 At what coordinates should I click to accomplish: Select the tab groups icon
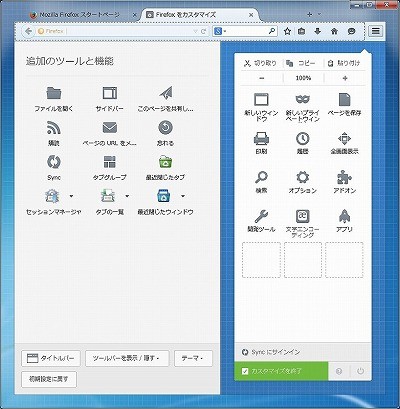click(110, 162)
